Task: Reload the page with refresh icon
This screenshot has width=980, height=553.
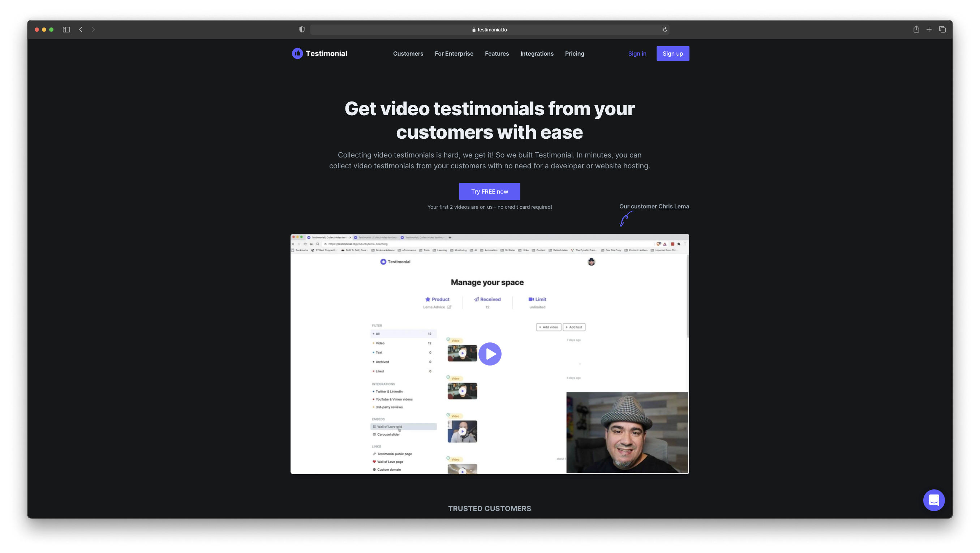Action: click(665, 30)
